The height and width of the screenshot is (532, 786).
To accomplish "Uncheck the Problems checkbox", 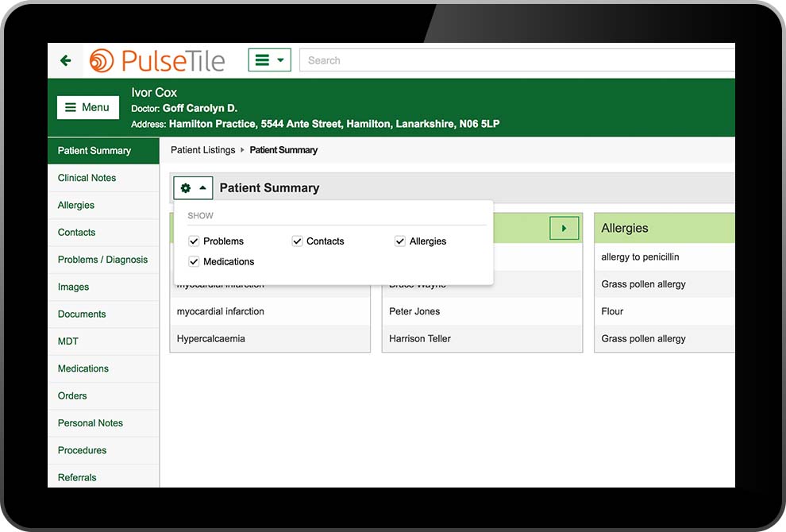I will (194, 241).
